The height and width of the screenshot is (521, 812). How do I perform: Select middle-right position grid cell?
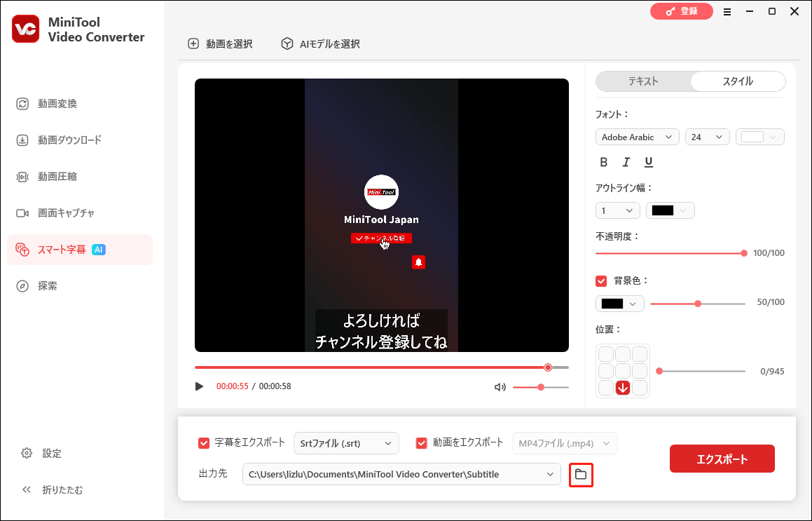pyautogui.click(x=640, y=371)
